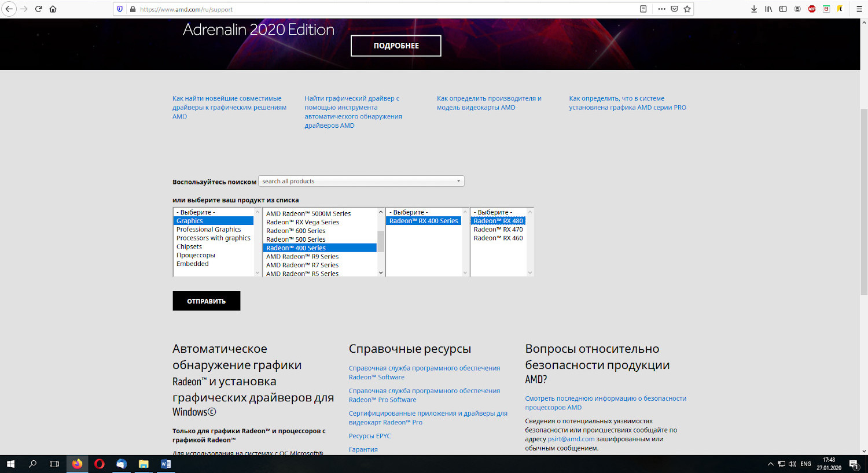This screenshot has height=473, width=868.
Task: Choose Radeon 600 Series
Action: pos(320,231)
